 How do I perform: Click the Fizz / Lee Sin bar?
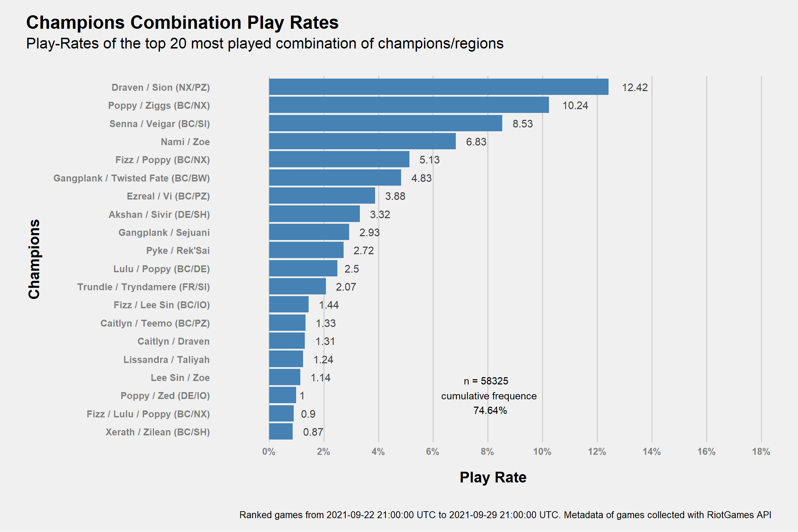click(289, 304)
